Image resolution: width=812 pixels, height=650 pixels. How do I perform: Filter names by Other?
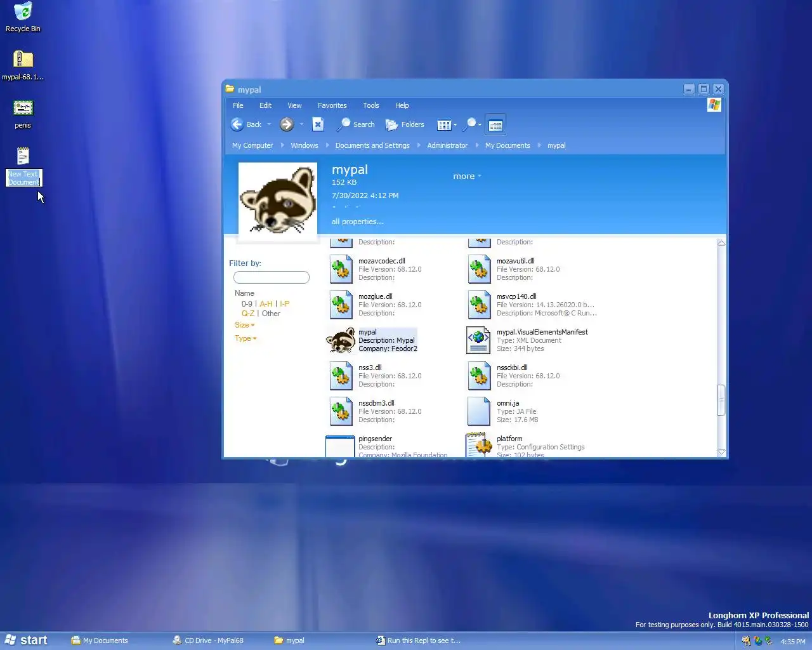click(271, 314)
